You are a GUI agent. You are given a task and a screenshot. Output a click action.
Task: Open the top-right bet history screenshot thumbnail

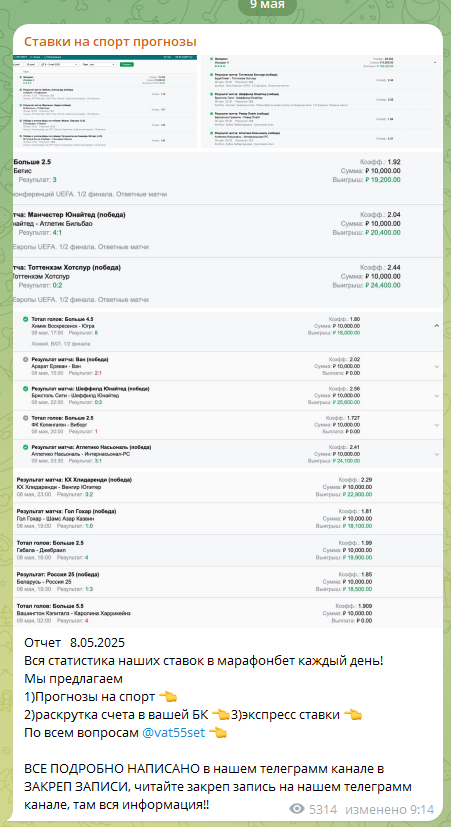coord(321,101)
